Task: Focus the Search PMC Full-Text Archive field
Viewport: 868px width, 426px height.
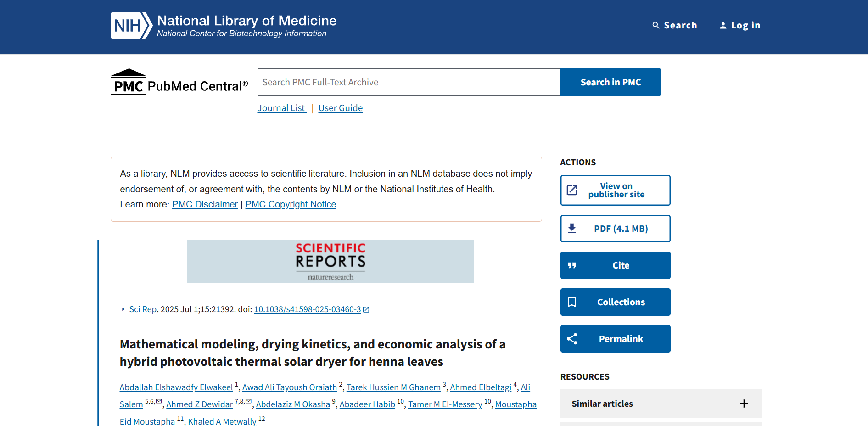Action: (409, 82)
